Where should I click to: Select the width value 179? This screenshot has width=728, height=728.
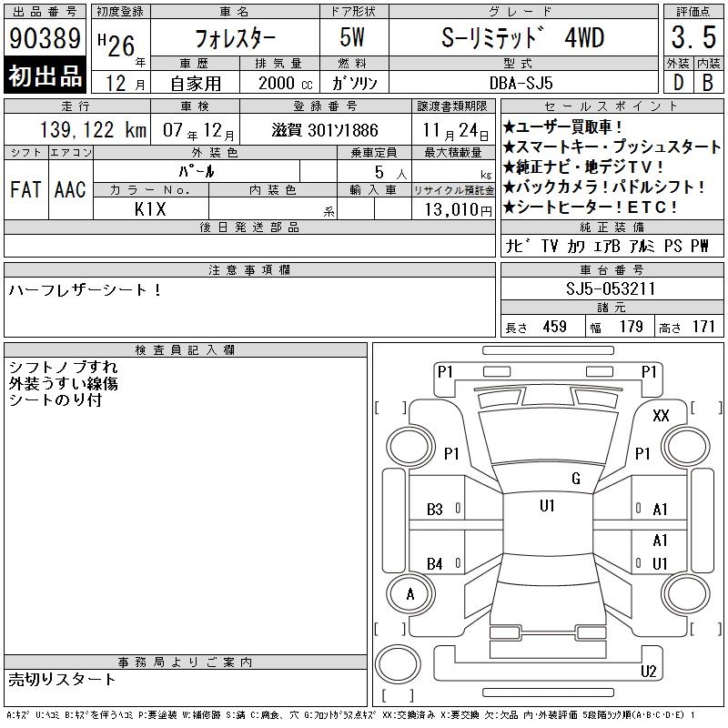(x=631, y=327)
